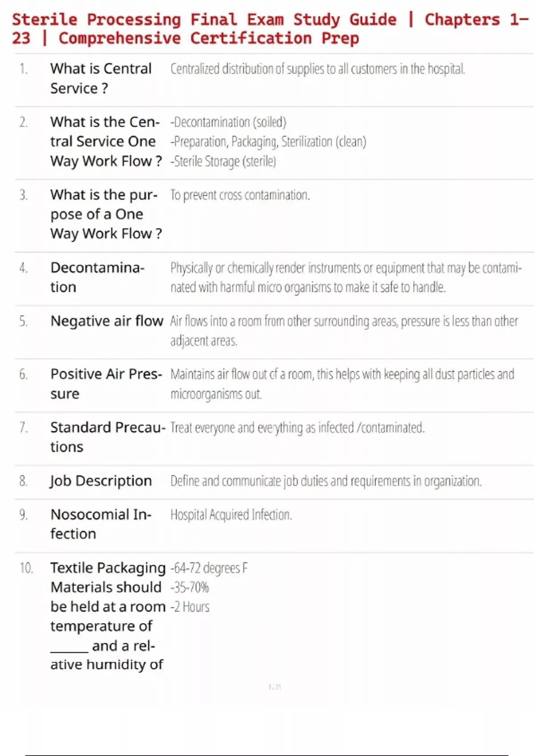Select the "-Preparation, Packaging, Sterilization (clean)" line
The image size is (534, 756).
click(268, 141)
